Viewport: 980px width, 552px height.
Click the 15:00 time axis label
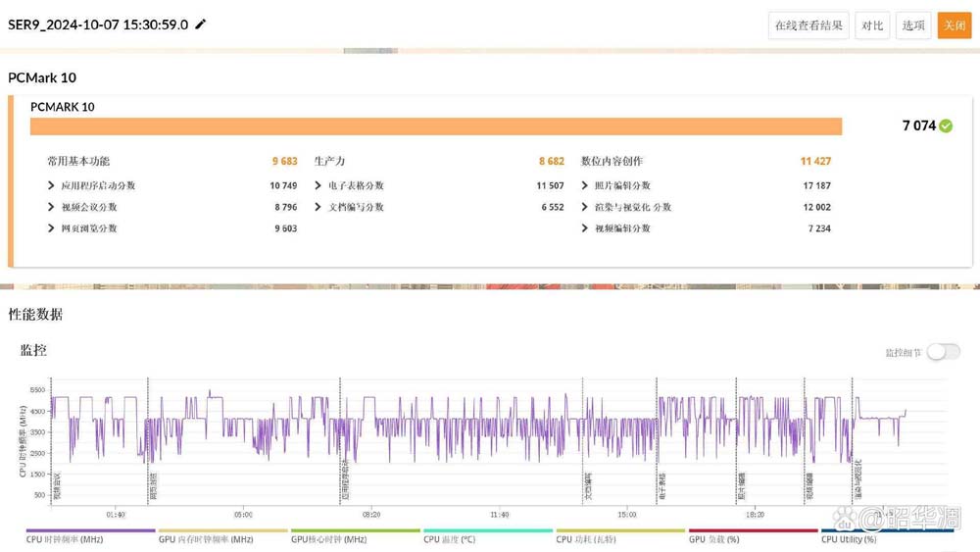(x=627, y=515)
